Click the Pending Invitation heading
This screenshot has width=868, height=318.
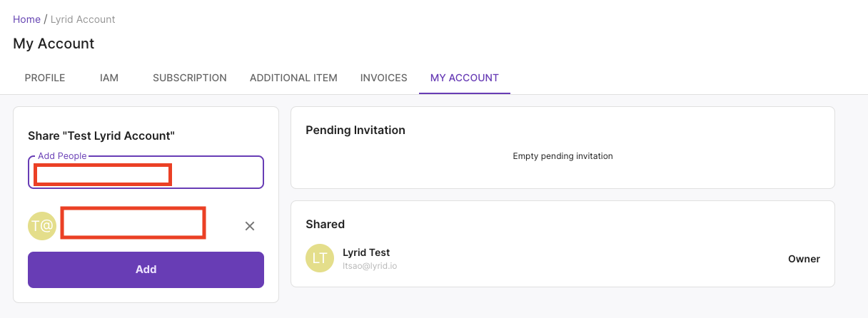point(355,130)
